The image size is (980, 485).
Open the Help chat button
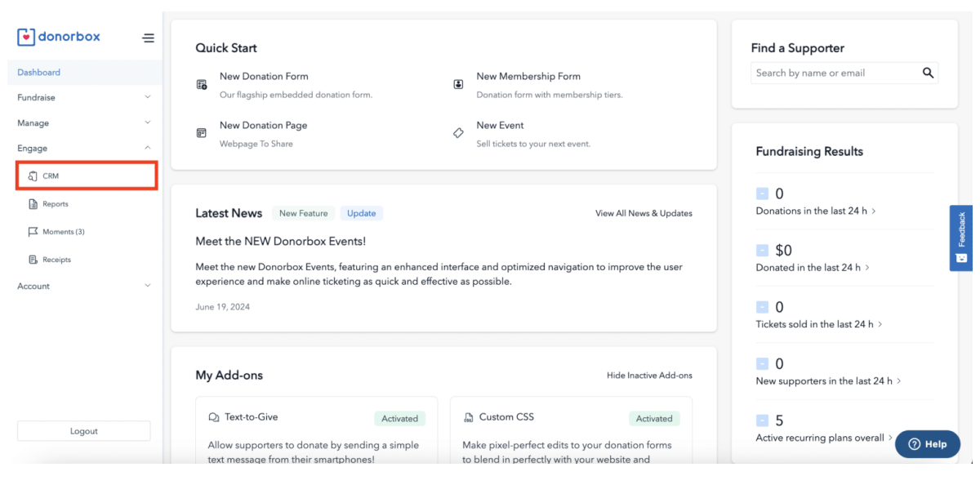pos(928,444)
